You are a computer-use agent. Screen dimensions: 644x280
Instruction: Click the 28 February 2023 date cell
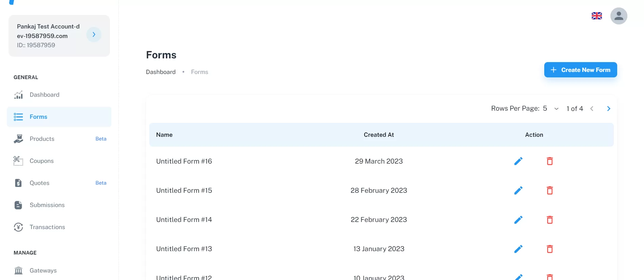coord(379,190)
